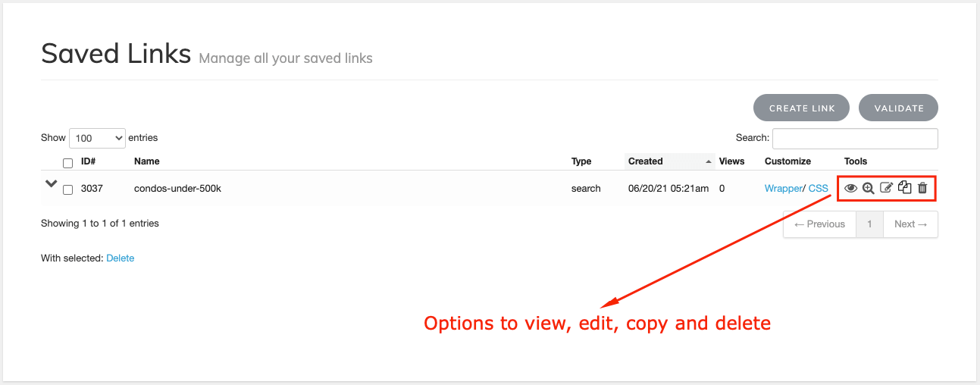Image resolution: width=980 pixels, height=385 pixels.
Task: Open the Show entries dropdown
Action: tap(97, 138)
